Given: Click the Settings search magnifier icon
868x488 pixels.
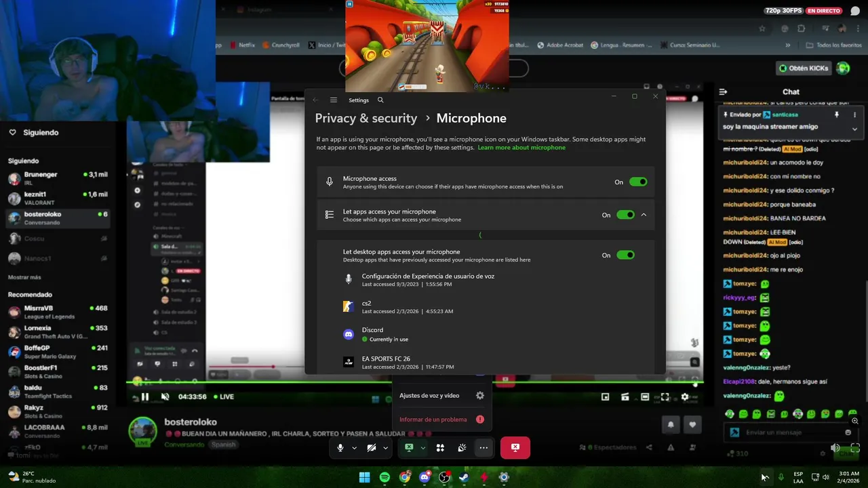Looking at the screenshot, I should 380,100.
